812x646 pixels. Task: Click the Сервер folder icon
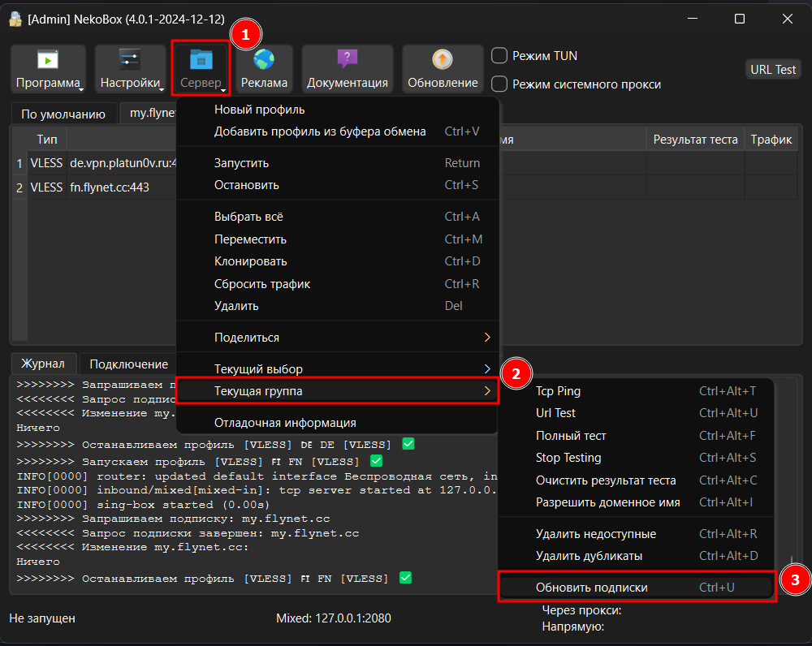coord(200,60)
